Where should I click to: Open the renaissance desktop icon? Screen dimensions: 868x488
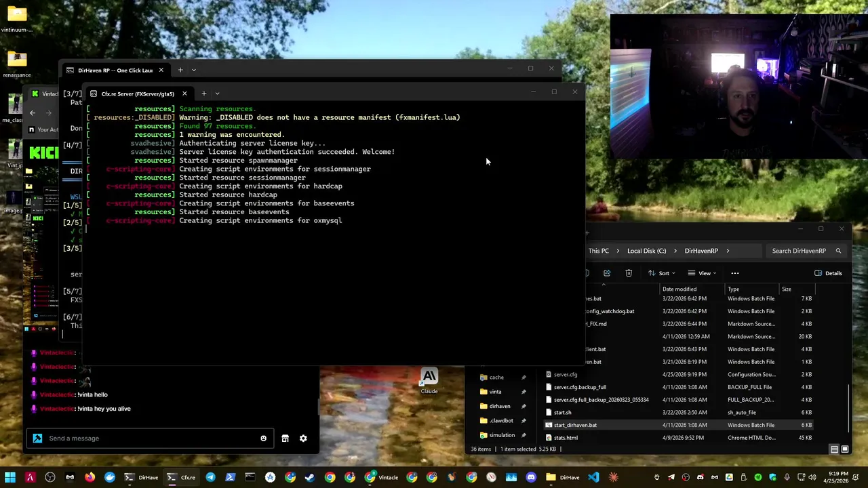[x=17, y=64]
